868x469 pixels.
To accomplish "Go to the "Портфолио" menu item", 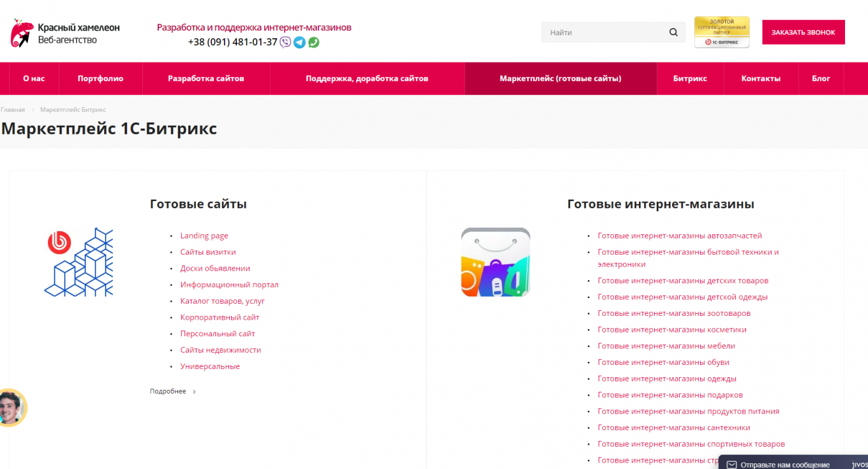I will [100, 78].
